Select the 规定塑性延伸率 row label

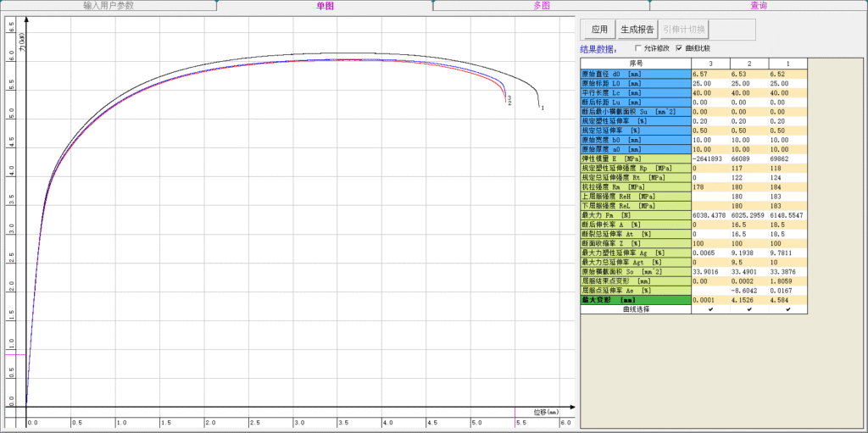(636, 121)
